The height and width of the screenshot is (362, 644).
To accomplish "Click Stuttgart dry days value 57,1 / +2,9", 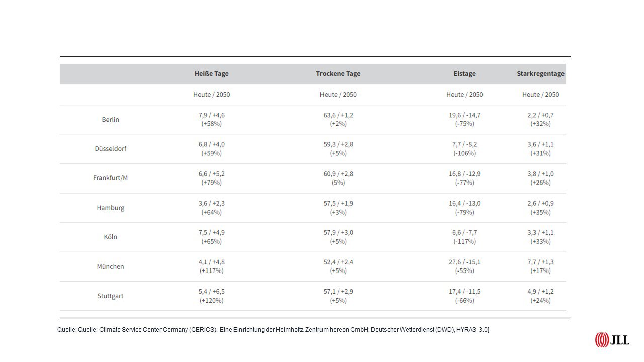I will click(338, 291).
